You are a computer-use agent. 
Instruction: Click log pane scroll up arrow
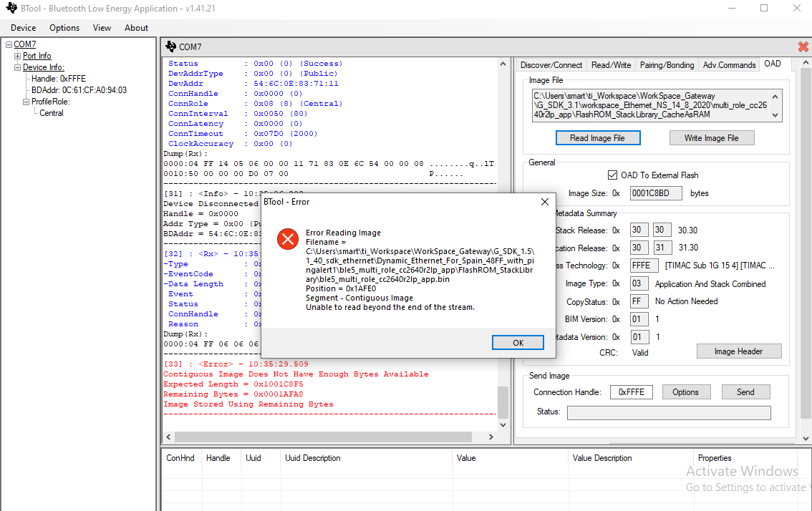coord(503,64)
